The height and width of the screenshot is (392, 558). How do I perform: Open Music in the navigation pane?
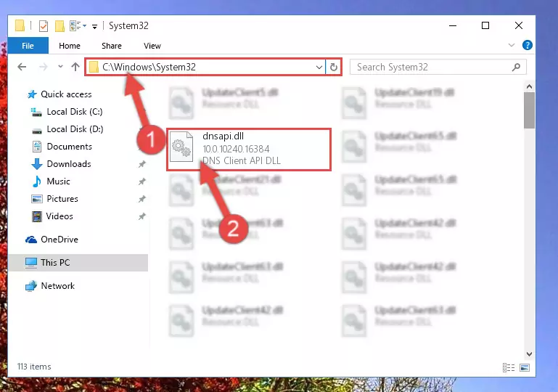pyautogui.click(x=58, y=181)
